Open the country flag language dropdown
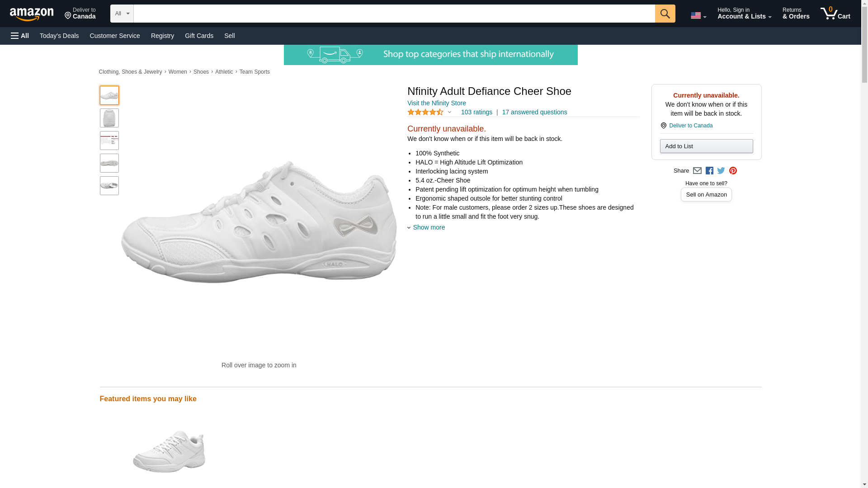This screenshot has width=868, height=488. click(698, 15)
